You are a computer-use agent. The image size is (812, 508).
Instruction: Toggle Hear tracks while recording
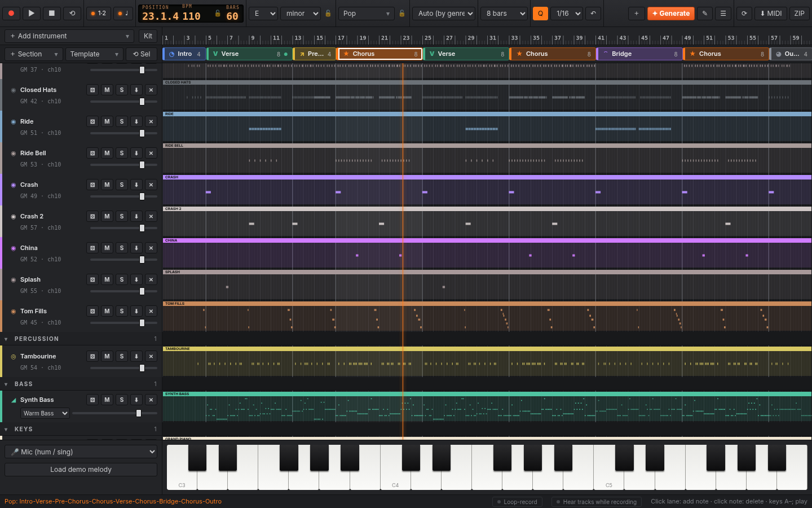click(597, 502)
